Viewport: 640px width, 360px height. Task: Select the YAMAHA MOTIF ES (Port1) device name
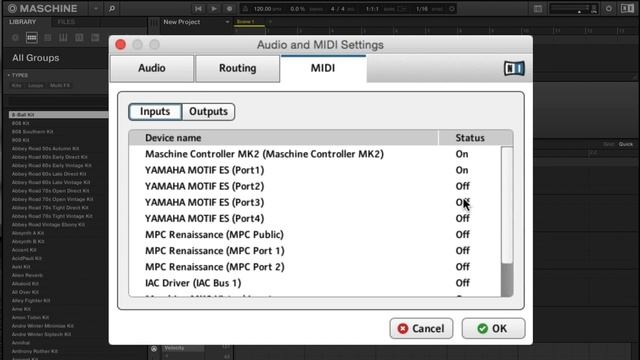tap(204, 170)
